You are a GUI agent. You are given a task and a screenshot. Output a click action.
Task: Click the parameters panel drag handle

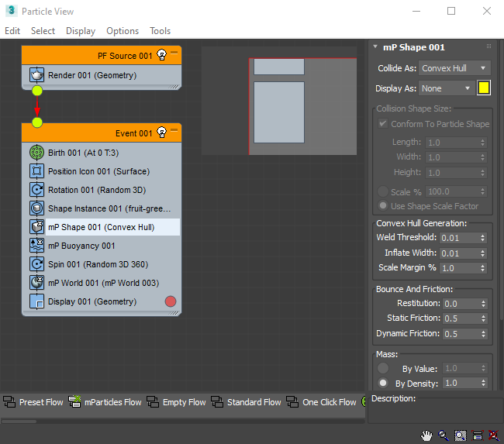(488, 46)
